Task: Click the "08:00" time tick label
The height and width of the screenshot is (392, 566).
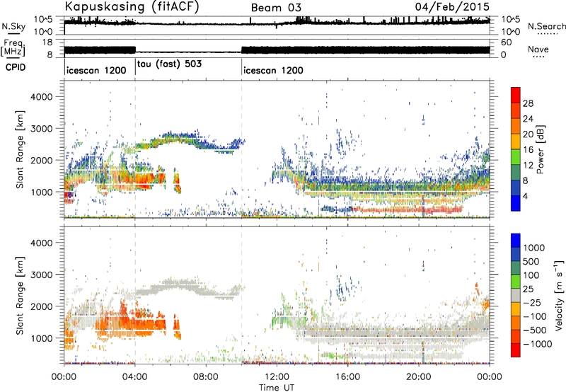Action: coord(206,377)
